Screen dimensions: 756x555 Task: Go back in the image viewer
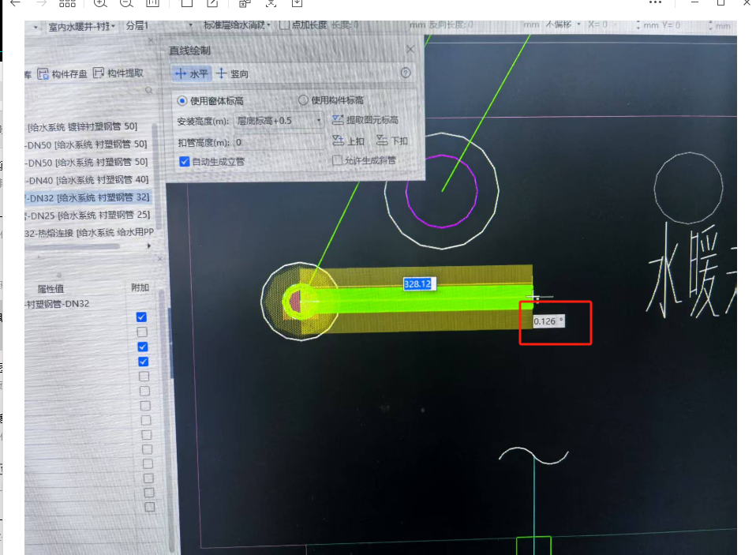[x=15, y=3]
